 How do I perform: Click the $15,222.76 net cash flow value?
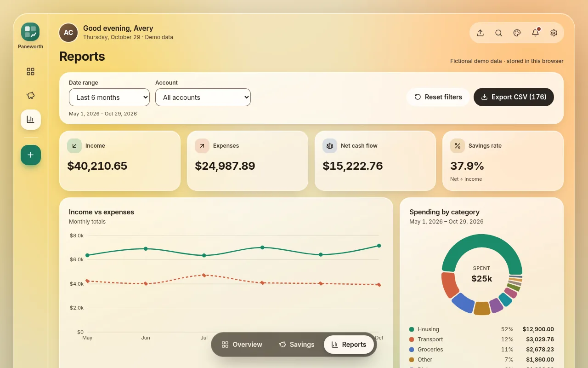click(353, 166)
